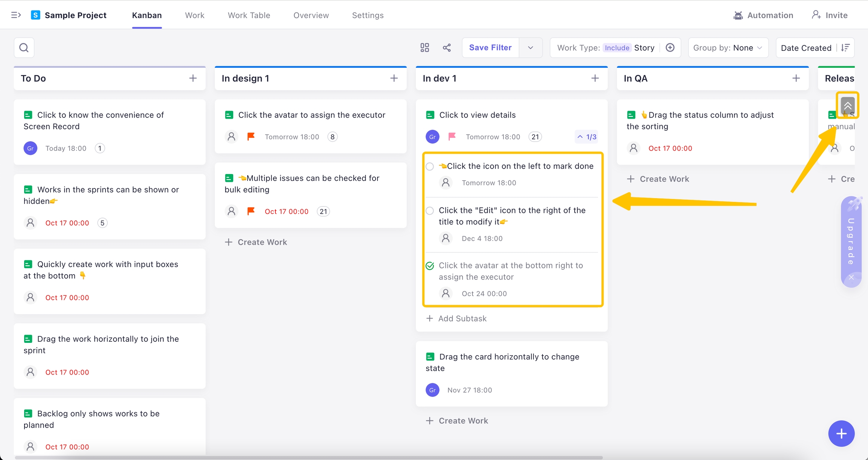Click the horizontal scrollbar at bottom
Screen dimensions: 868x460
(309, 457)
